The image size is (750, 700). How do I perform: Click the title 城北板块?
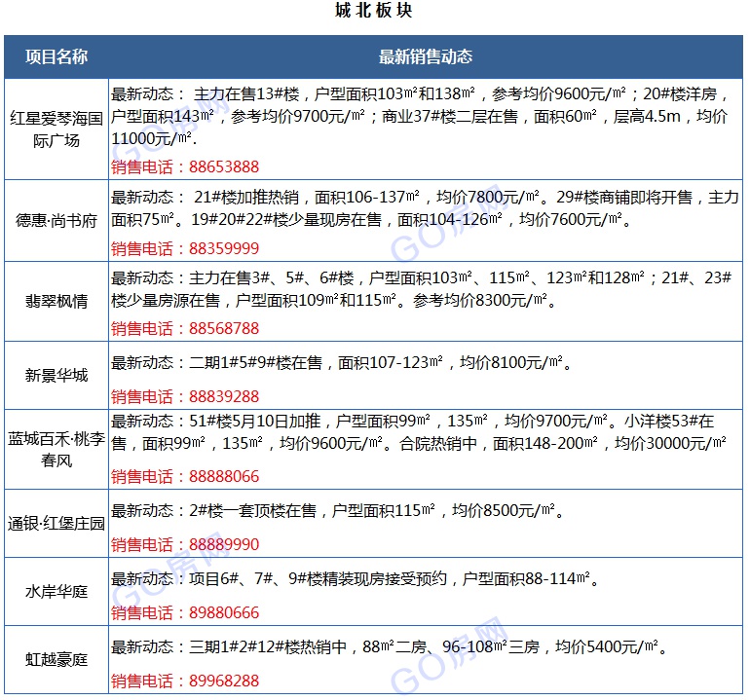pos(374,11)
